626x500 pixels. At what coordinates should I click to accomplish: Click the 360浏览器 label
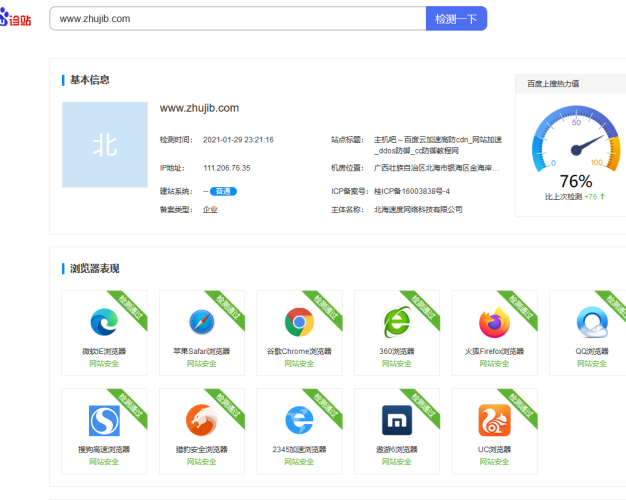[x=397, y=351]
